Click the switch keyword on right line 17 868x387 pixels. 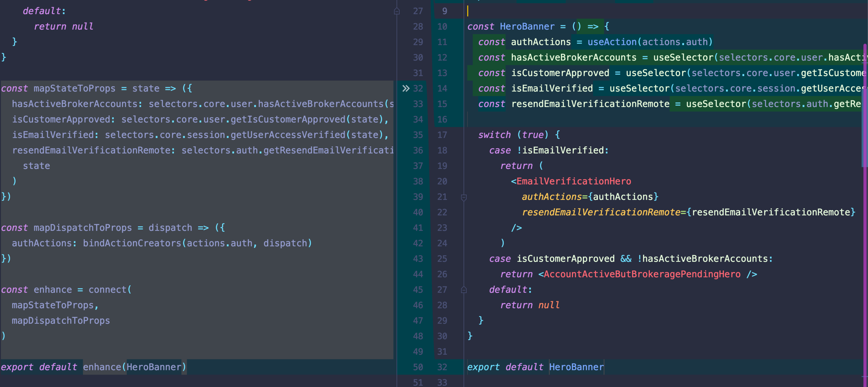point(494,135)
